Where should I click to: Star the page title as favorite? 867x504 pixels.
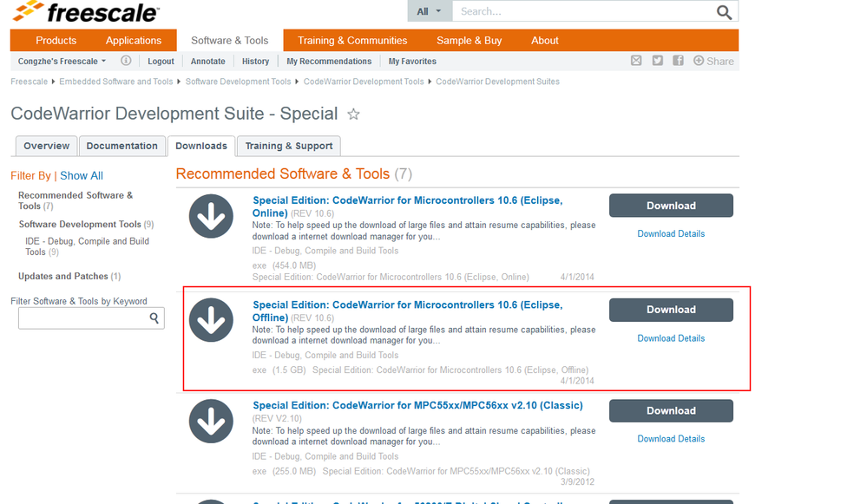point(353,115)
